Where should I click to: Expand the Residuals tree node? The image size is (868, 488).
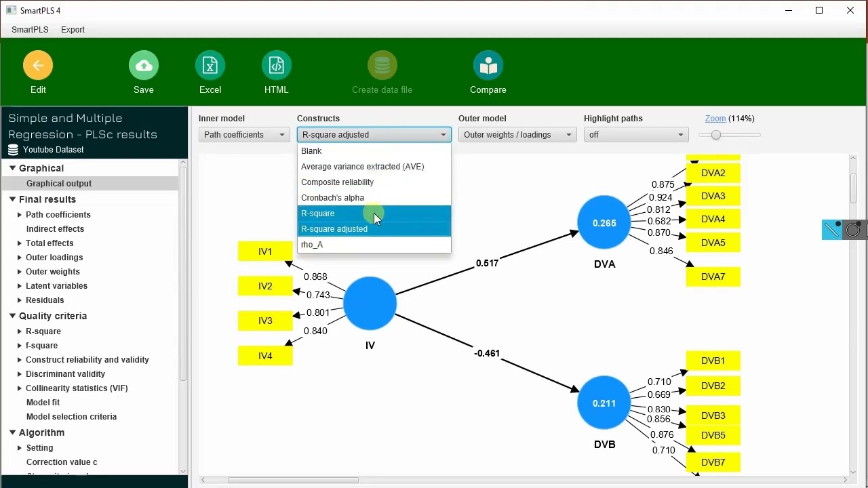20,300
